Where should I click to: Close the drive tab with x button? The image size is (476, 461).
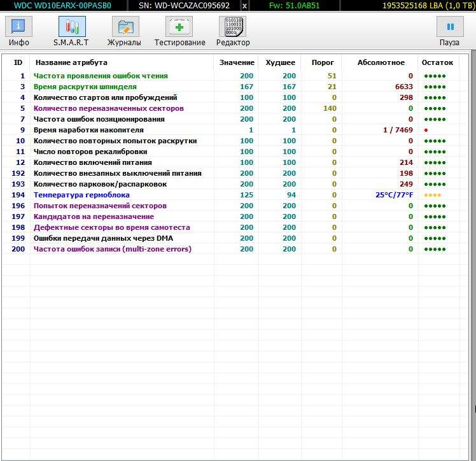point(244,6)
